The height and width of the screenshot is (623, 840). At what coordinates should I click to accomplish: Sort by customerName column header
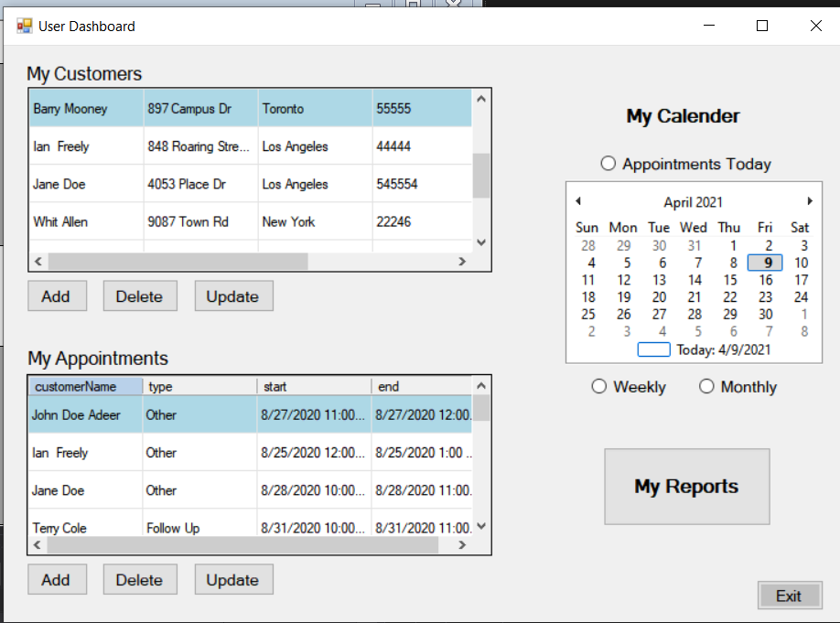(86, 386)
